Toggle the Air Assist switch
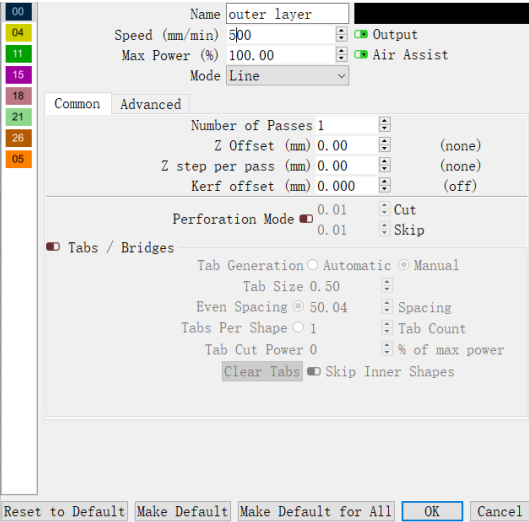The width and height of the screenshot is (529, 522). pos(361,55)
